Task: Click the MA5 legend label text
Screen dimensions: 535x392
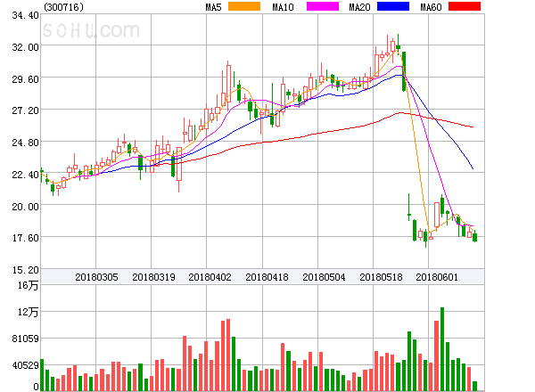Action: (213, 7)
